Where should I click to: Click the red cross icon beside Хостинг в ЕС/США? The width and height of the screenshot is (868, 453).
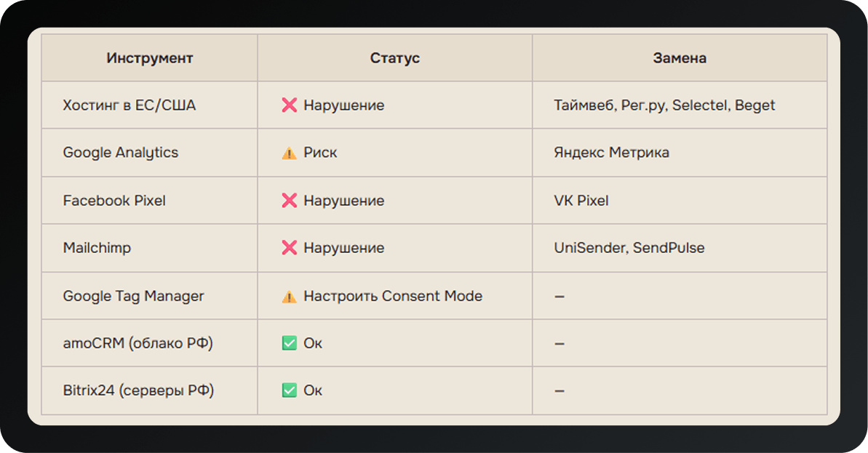(289, 105)
